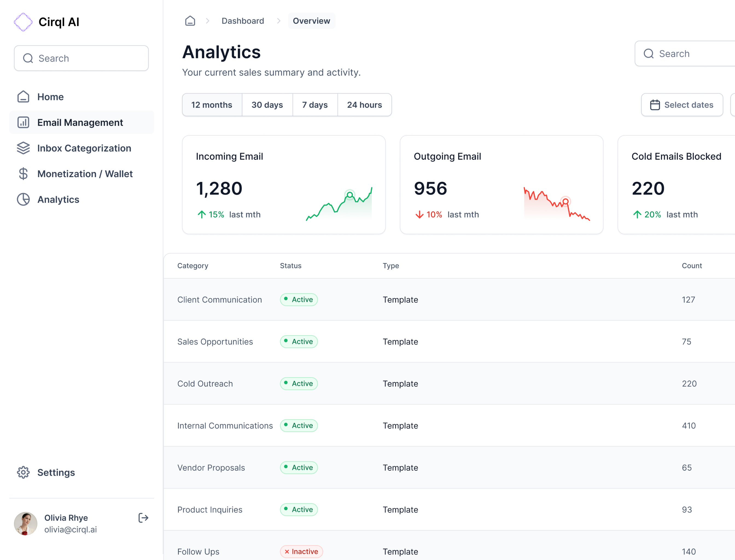735x560 pixels.
Task: Click the Overview breadcrumb item
Action: (311, 21)
